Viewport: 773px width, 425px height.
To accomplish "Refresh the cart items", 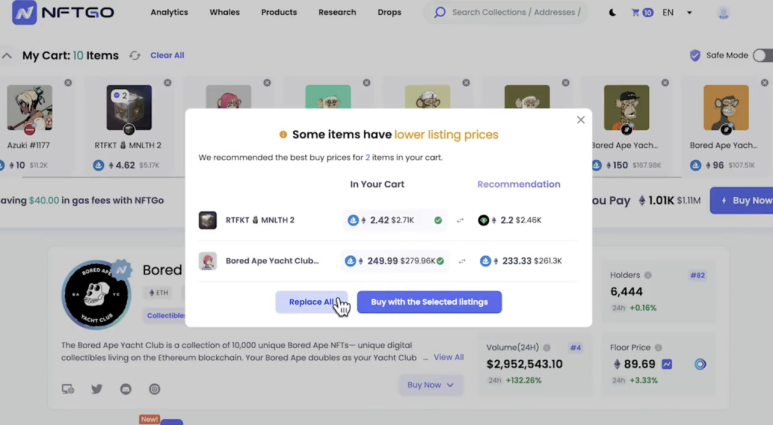I will [135, 56].
